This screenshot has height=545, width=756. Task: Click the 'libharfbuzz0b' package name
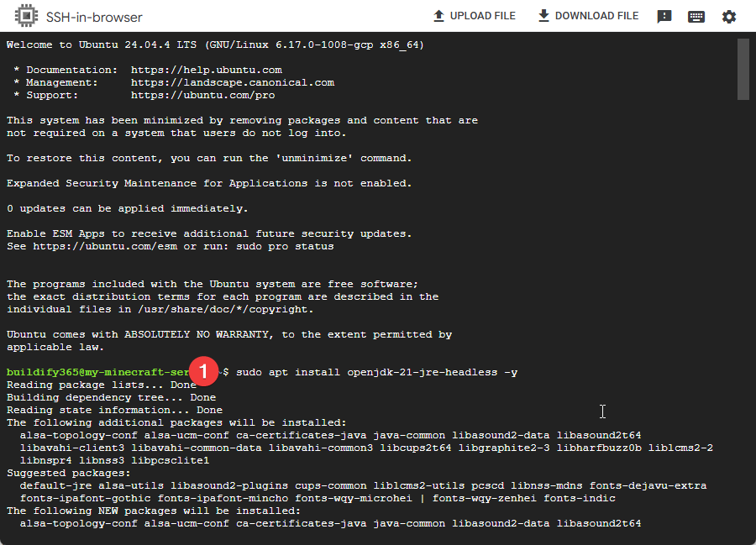599,448
